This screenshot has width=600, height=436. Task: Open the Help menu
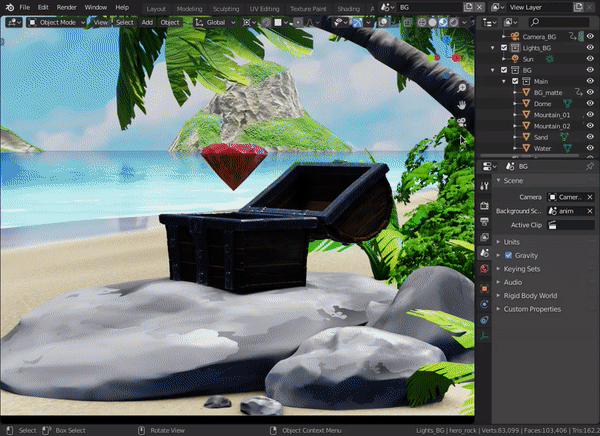(x=122, y=7)
